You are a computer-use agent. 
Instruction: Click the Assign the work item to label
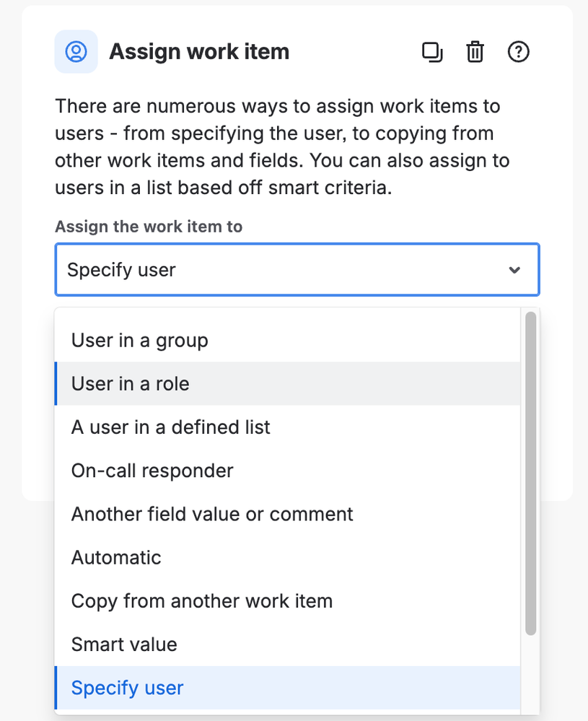point(149,227)
